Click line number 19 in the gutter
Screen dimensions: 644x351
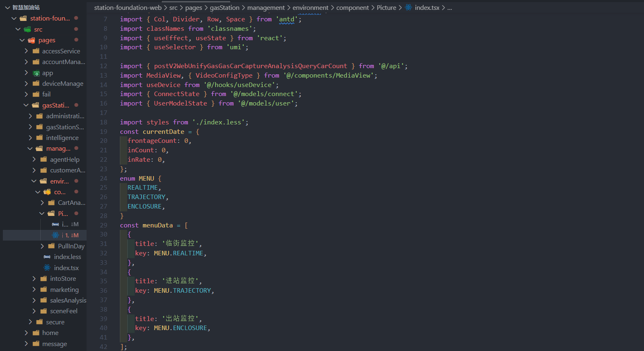tap(103, 132)
